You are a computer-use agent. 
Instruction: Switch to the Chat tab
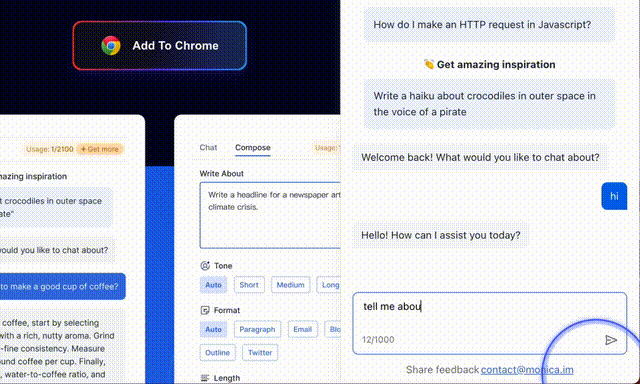coord(208,147)
